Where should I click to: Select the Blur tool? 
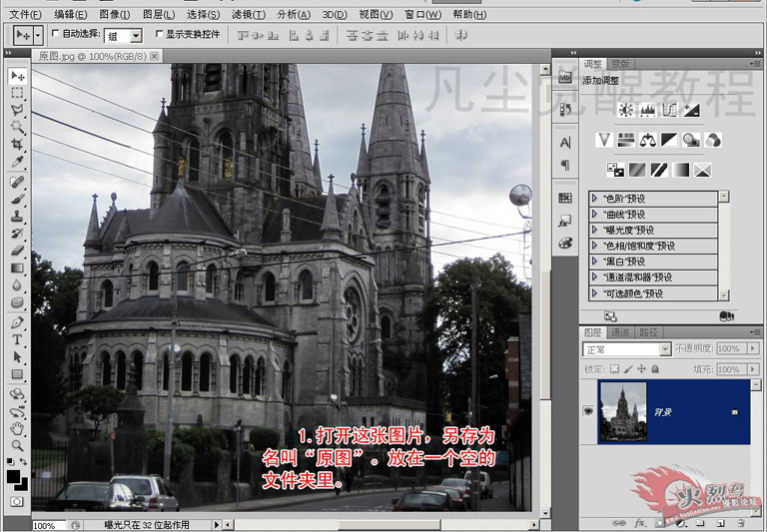(18, 285)
